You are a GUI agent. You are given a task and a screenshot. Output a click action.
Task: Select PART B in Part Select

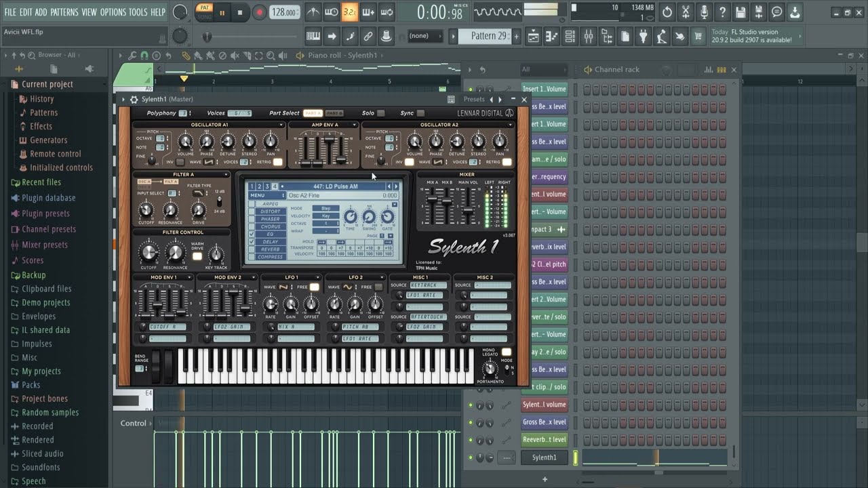334,113
